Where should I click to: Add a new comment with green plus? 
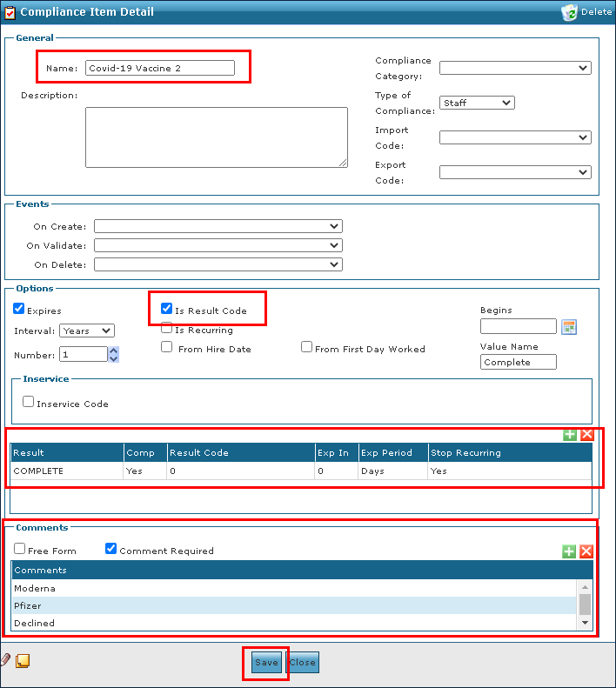[569, 551]
